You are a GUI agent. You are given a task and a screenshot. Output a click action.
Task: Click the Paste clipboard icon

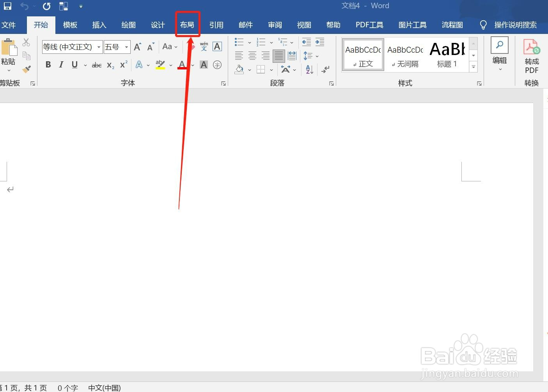coord(9,47)
